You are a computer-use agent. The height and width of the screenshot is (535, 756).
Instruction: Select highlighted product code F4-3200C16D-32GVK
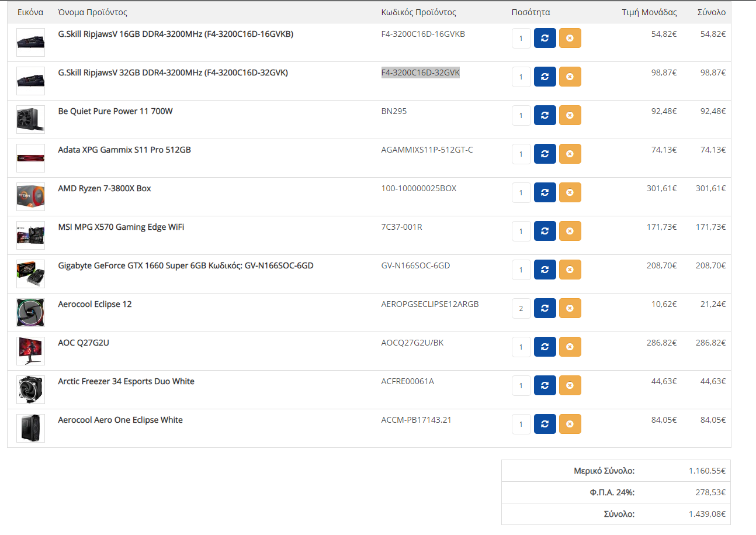point(421,73)
